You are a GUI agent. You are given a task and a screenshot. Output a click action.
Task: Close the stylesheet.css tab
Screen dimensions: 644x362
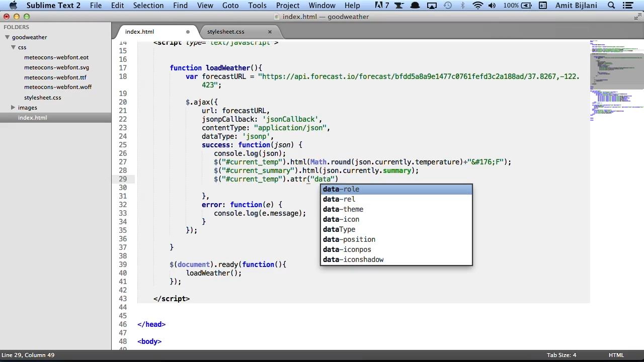270,32
